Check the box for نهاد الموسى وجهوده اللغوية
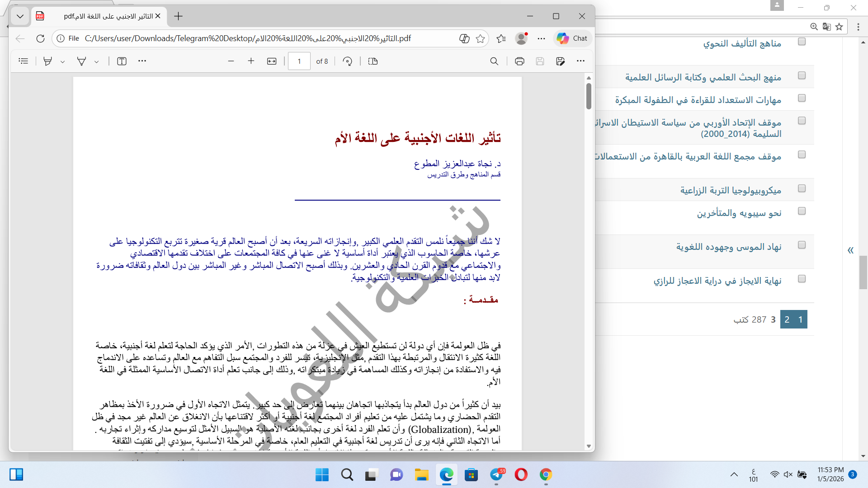This screenshot has height=488, width=868. point(802,245)
